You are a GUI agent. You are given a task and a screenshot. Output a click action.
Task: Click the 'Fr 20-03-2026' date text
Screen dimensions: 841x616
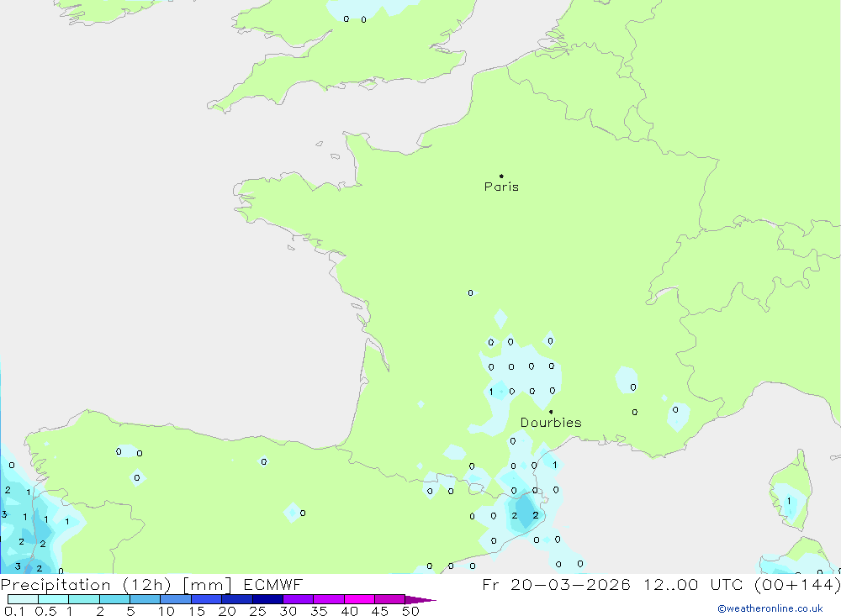tap(556, 584)
